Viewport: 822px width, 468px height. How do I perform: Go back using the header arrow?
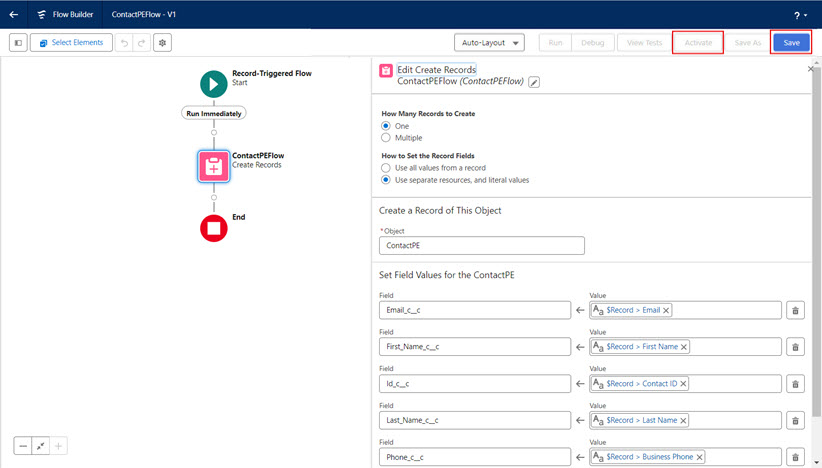click(x=14, y=15)
